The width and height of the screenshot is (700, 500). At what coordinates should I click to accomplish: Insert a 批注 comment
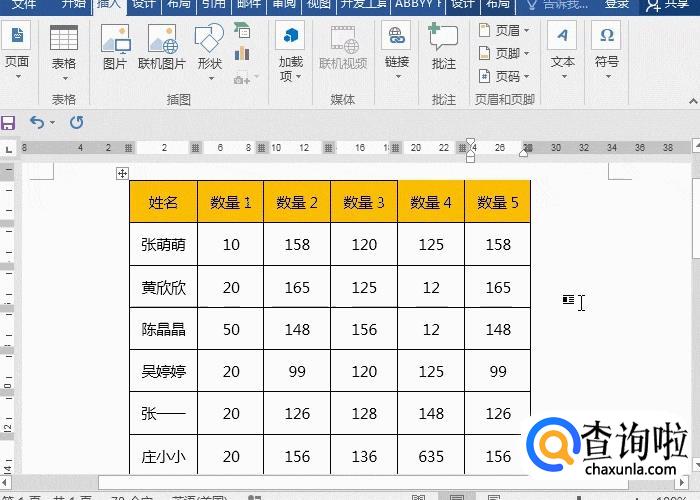pyautogui.click(x=443, y=47)
